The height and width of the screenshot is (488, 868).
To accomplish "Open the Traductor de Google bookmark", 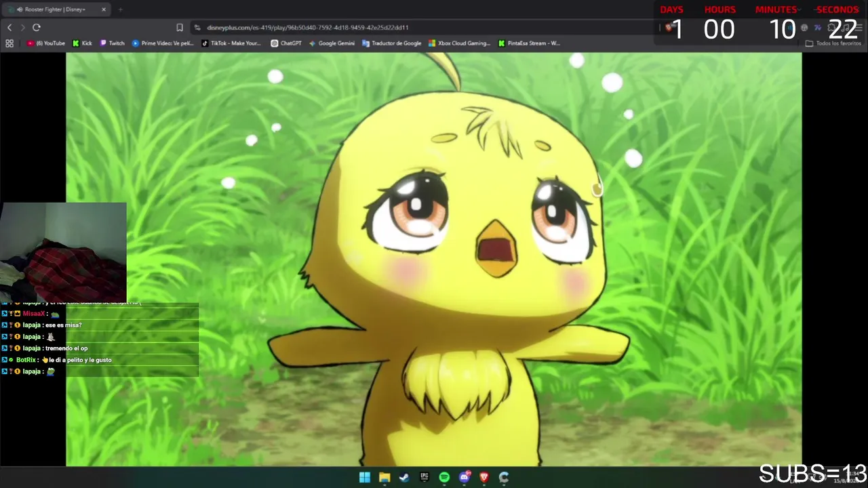I will [x=392, y=43].
